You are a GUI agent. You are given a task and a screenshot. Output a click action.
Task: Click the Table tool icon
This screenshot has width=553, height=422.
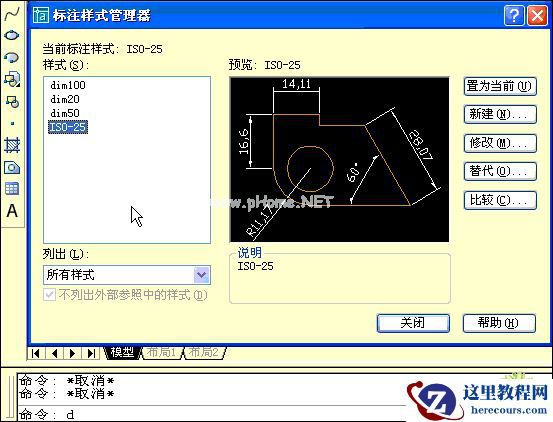pos(12,189)
